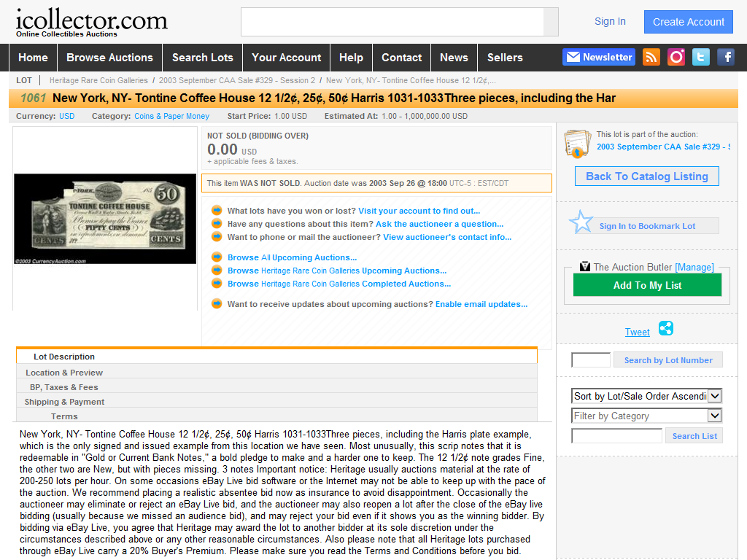Open the 2003 September CAA Sale auction link
The image size is (747, 560).
[x=664, y=147]
